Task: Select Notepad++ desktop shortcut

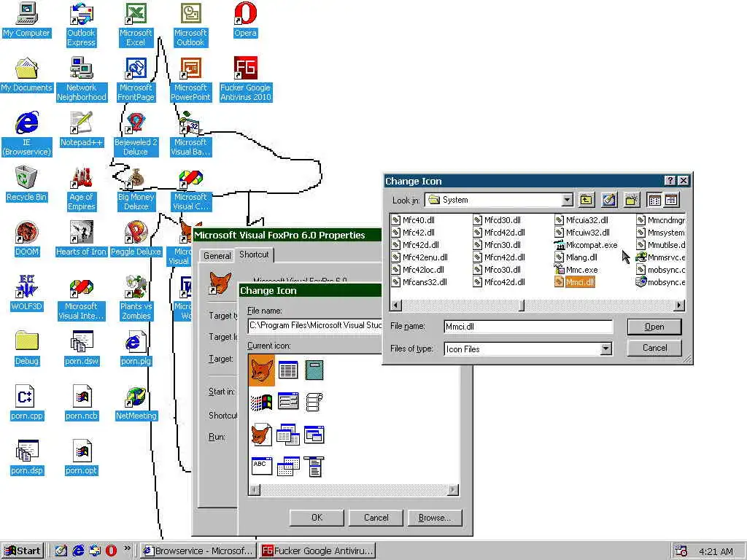Action: pyautogui.click(x=81, y=130)
